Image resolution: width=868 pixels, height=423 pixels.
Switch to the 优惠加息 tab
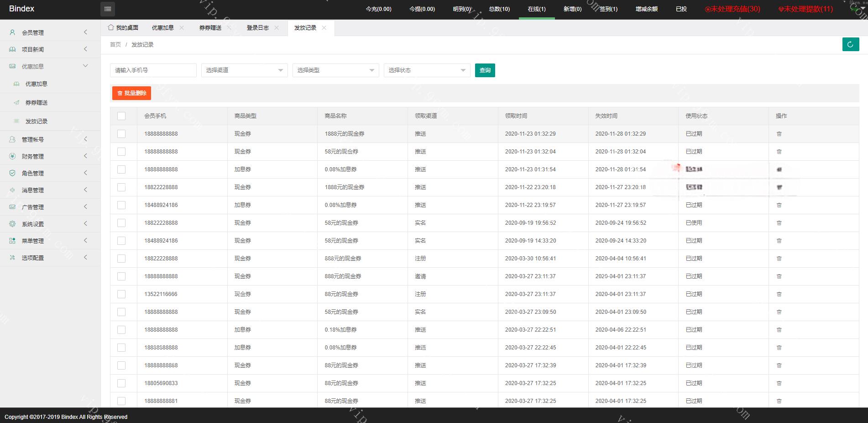pos(163,28)
